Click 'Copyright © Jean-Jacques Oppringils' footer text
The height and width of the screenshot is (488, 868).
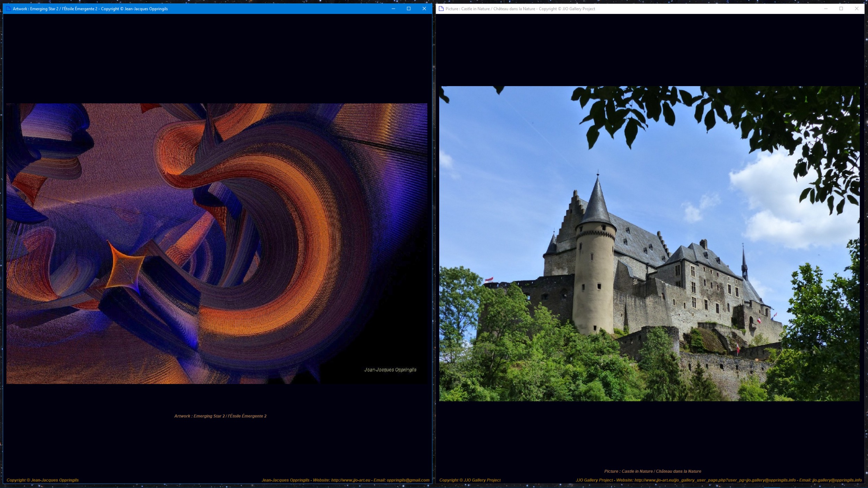tap(43, 480)
